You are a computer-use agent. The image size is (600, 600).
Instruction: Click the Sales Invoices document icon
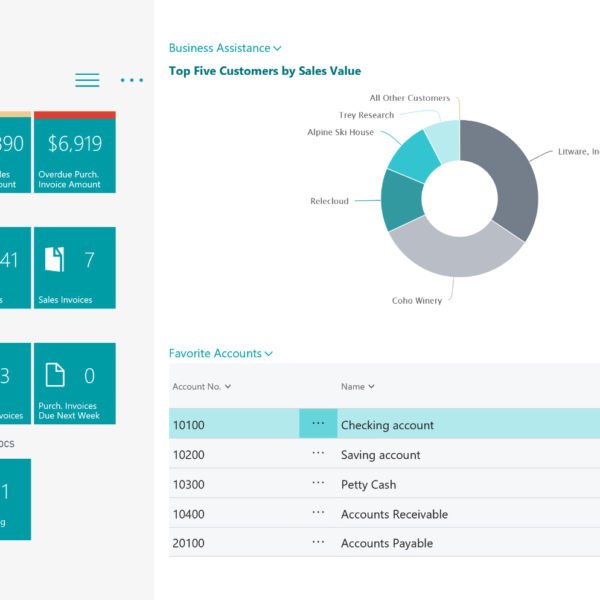coord(55,259)
